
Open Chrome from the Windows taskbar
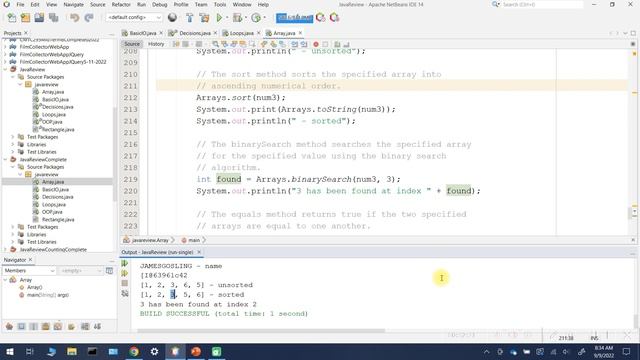(134, 351)
